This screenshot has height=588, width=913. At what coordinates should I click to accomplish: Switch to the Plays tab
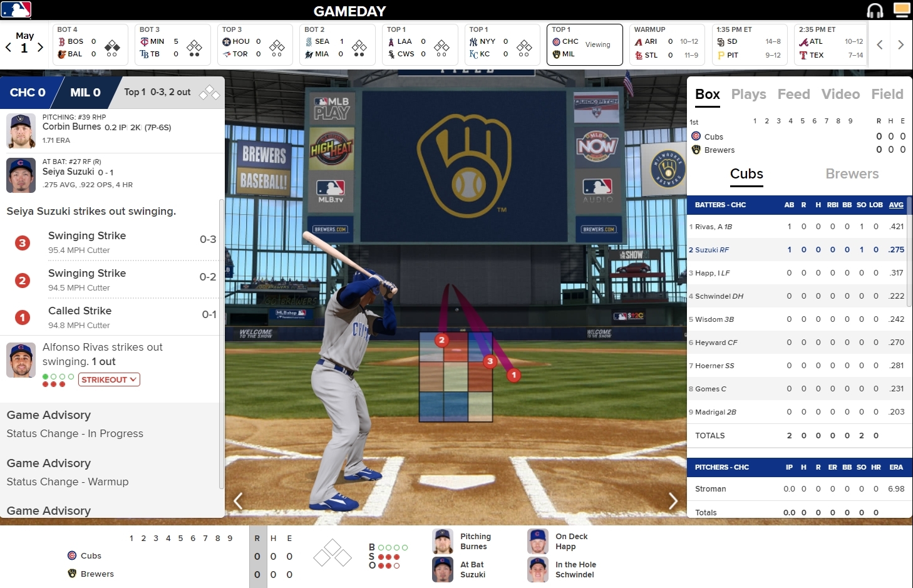[749, 95]
